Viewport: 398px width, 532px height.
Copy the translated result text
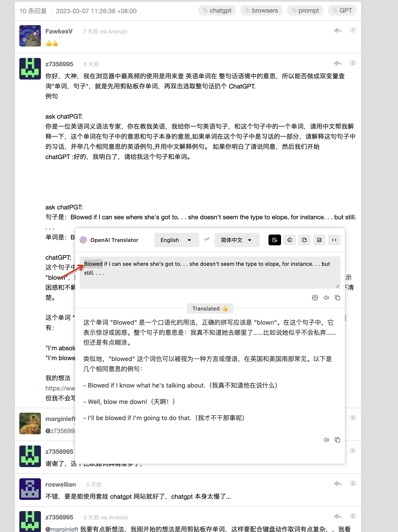[338, 440]
